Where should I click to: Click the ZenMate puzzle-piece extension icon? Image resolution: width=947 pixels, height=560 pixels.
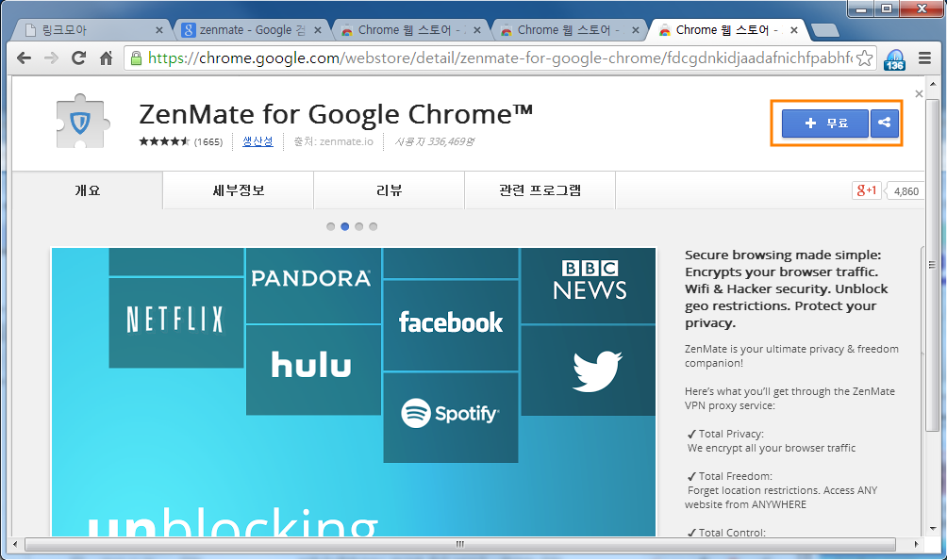(82, 122)
